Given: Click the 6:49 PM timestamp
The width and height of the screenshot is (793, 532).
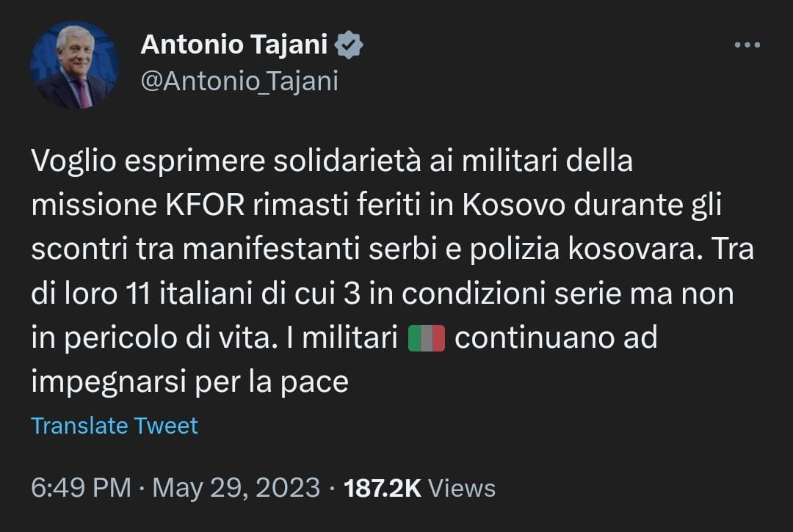Looking at the screenshot, I should [81, 488].
